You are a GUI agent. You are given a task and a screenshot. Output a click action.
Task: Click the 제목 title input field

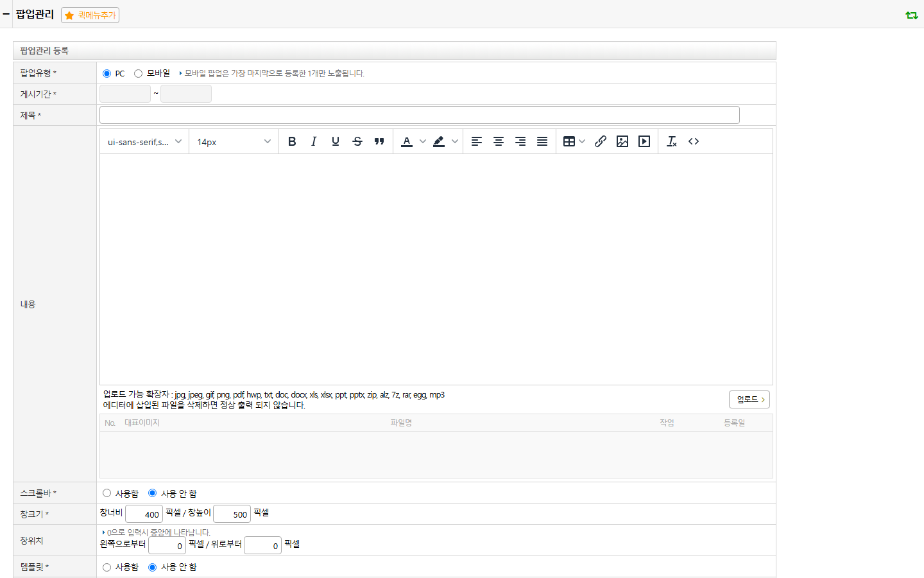click(420, 115)
